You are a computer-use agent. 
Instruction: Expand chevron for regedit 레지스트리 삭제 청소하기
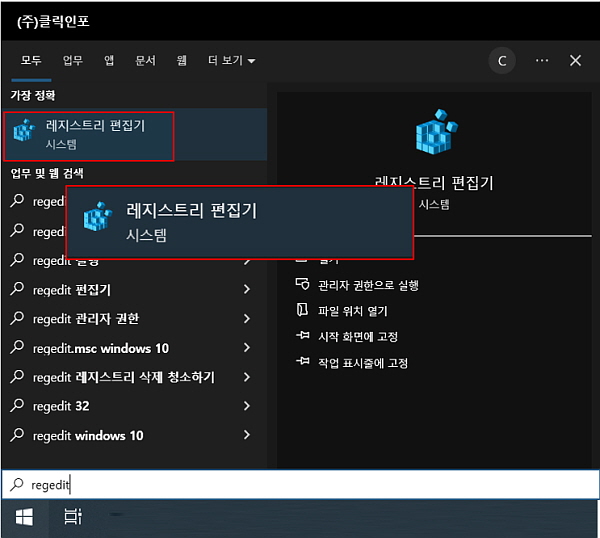pos(247,377)
